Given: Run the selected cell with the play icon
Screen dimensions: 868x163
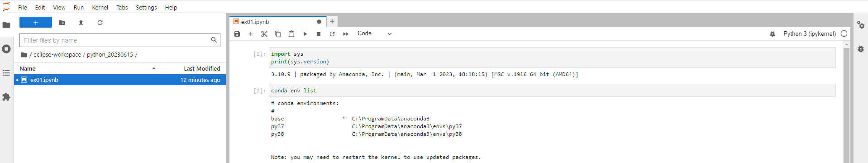Looking at the screenshot, I should [305, 34].
